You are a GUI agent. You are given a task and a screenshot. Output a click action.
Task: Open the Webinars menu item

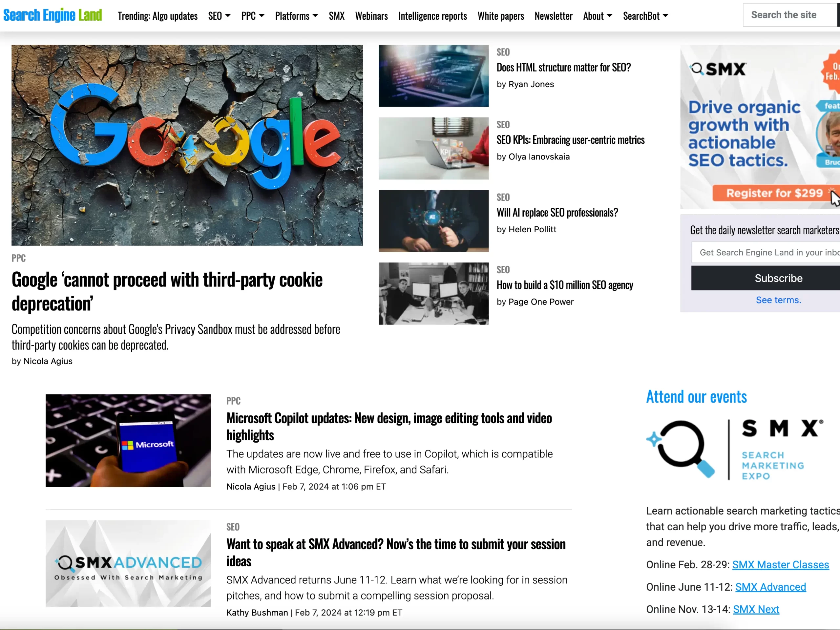(x=371, y=16)
